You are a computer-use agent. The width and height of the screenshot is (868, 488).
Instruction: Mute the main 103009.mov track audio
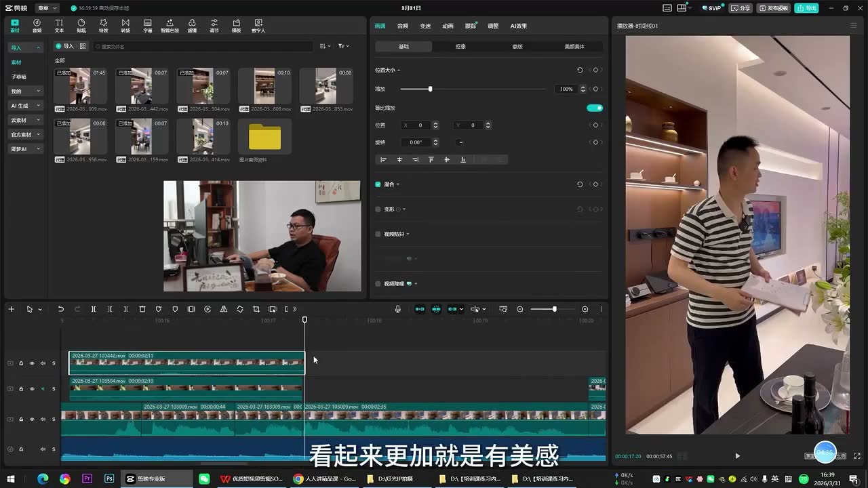coord(42,420)
